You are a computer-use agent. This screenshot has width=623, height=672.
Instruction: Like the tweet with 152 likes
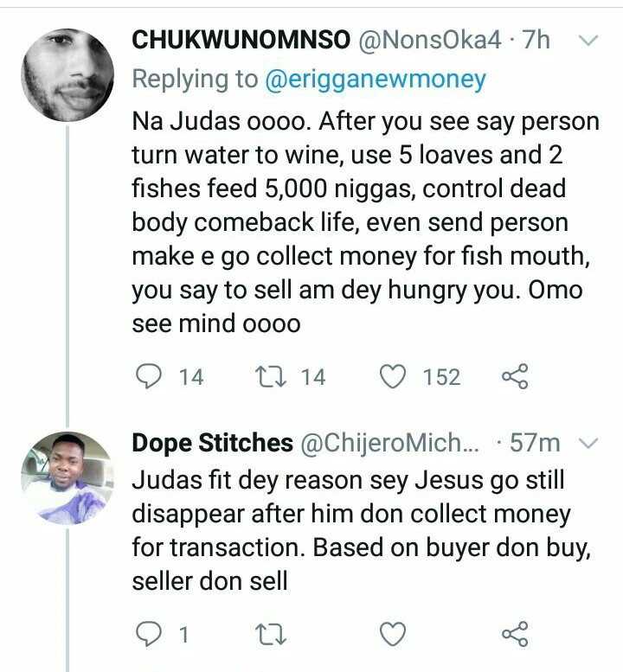[395, 377]
